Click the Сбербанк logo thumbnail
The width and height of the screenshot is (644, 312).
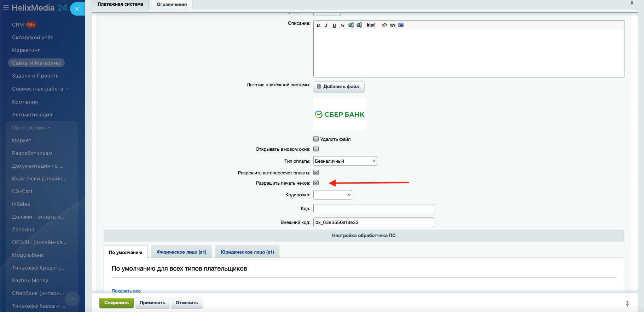pos(340,115)
